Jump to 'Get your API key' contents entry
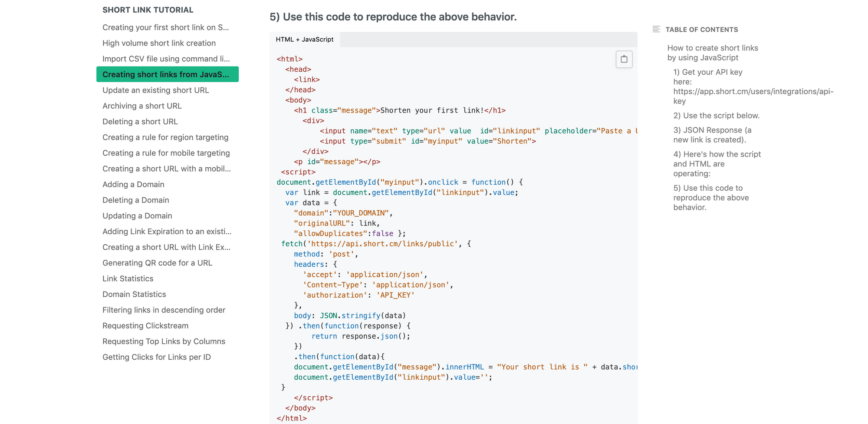This screenshot has width=868, height=424. click(753, 86)
